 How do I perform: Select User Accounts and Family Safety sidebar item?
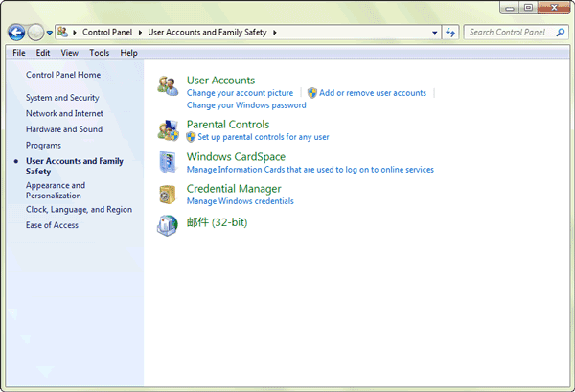(75, 166)
